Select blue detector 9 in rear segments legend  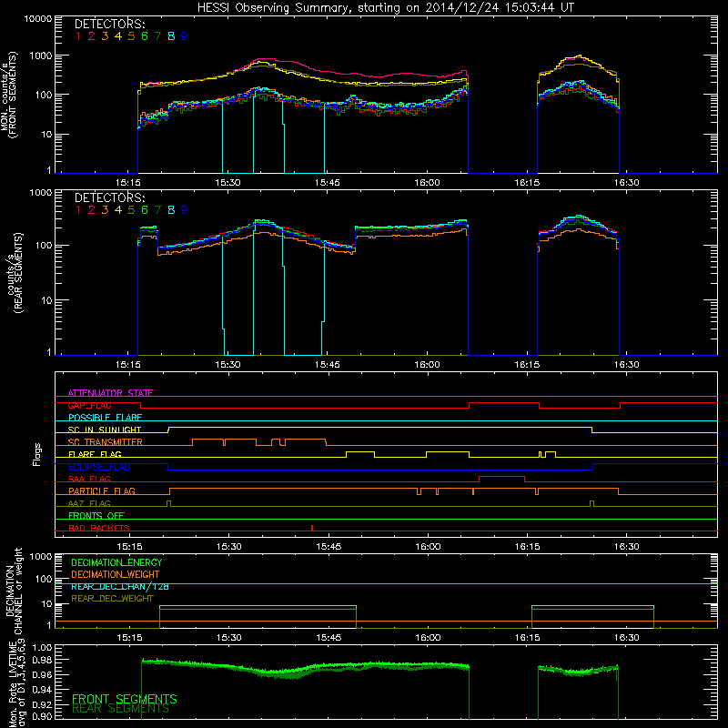(185, 210)
